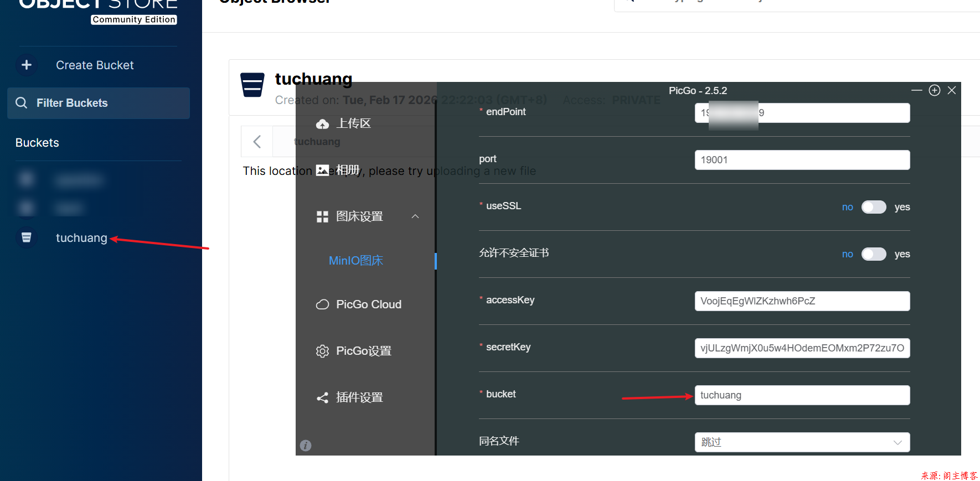The image size is (980, 481).
Task: Click the 'yes' label next to useSSL
Action: pyautogui.click(x=902, y=207)
